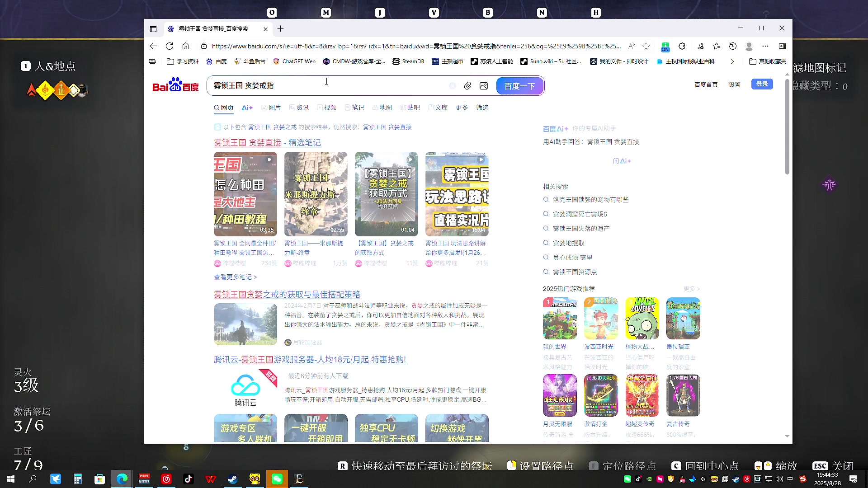This screenshot has height=488, width=868.
Task: Open browser settings and more menu
Action: (x=765, y=46)
